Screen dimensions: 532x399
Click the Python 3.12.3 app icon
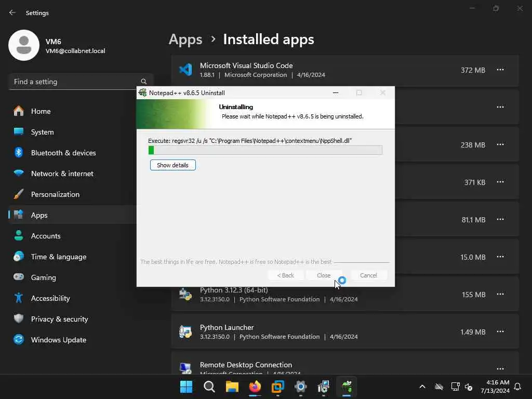click(x=185, y=294)
